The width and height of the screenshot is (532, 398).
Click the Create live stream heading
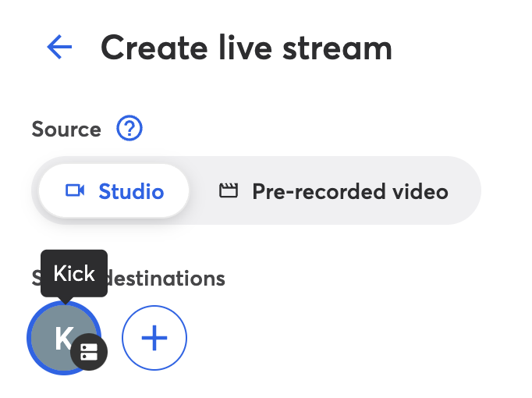(246, 48)
